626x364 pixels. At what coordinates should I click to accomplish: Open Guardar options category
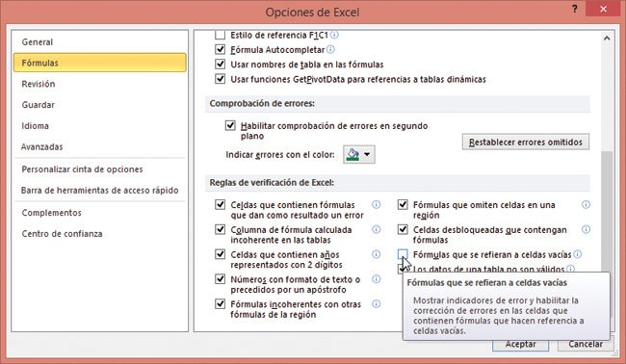100,105
